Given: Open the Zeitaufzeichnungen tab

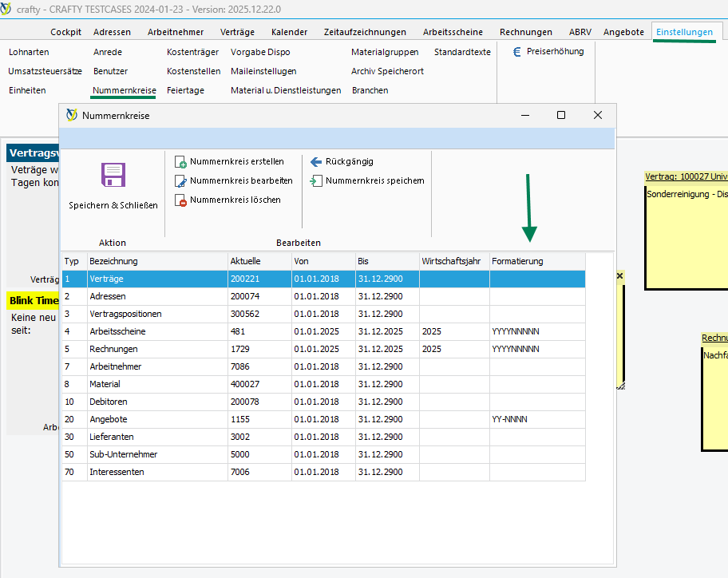Looking at the screenshot, I should pyautogui.click(x=365, y=32).
